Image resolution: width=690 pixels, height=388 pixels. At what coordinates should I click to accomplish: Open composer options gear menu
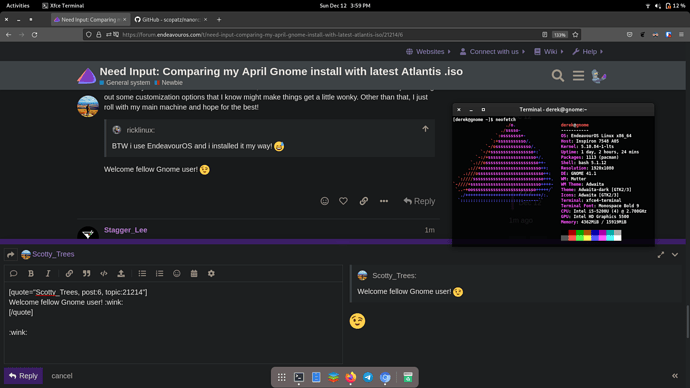211,273
